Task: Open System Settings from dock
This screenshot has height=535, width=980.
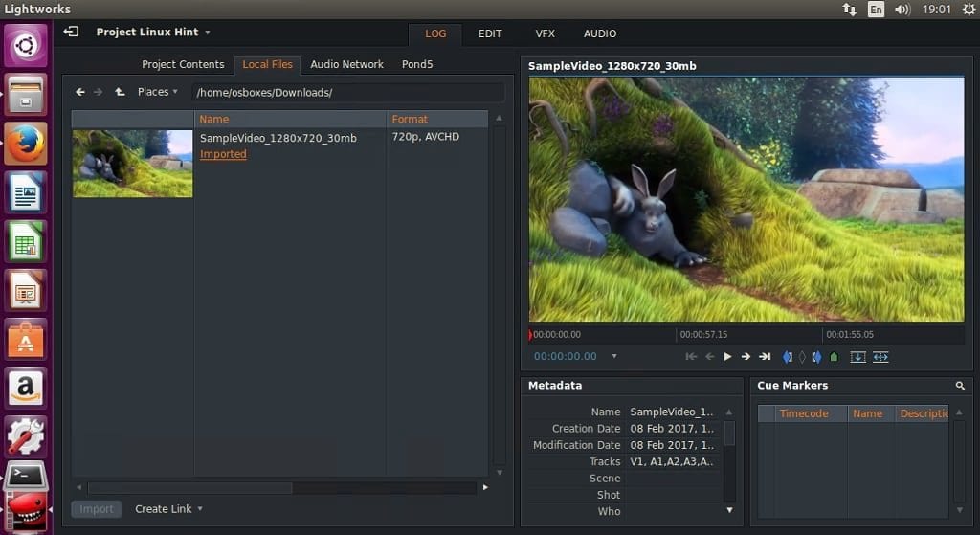Action: click(26, 436)
